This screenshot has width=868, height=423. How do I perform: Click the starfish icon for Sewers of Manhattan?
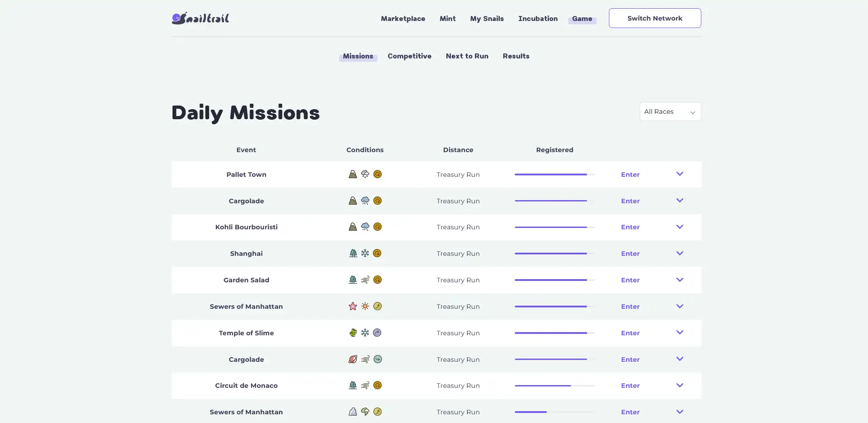[x=352, y=306]
